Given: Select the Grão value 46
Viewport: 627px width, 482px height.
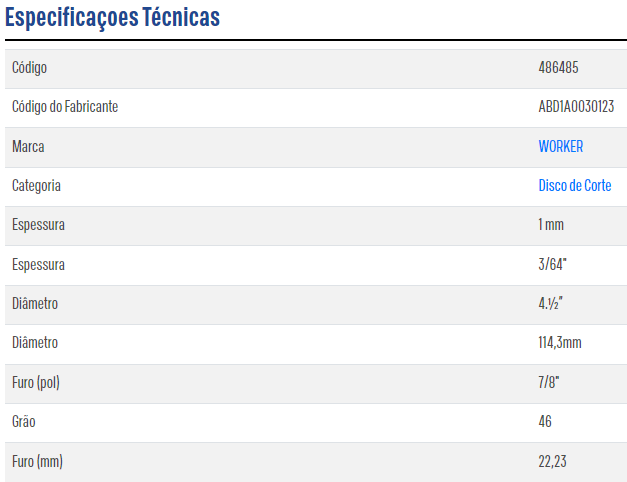Looking at the screenshot, I should click(x=545, y=422).
